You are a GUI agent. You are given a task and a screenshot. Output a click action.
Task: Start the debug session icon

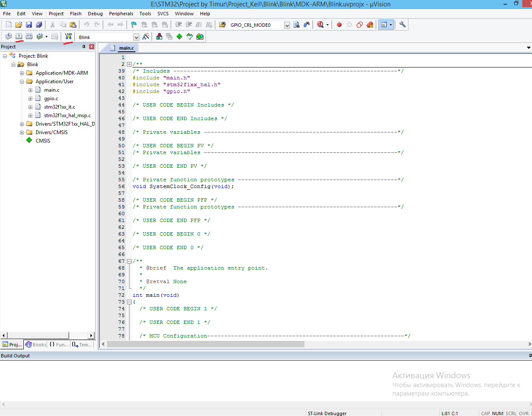pyautogui.click(x=320, y=25)
